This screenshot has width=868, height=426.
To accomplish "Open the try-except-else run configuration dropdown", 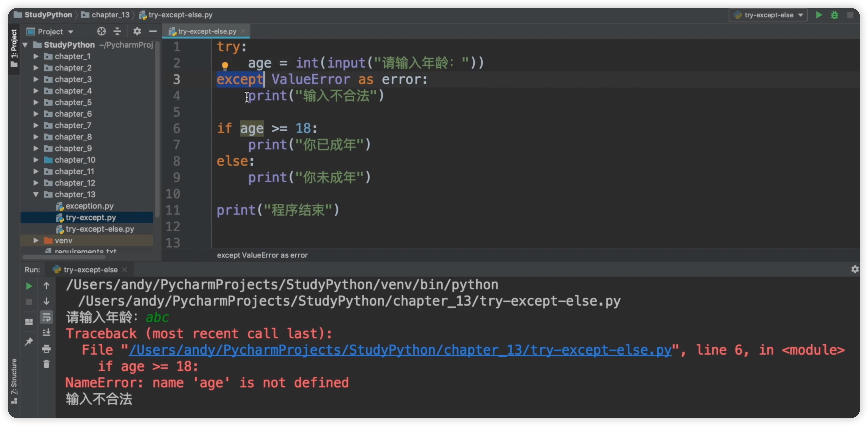I will tap(768, 15).
